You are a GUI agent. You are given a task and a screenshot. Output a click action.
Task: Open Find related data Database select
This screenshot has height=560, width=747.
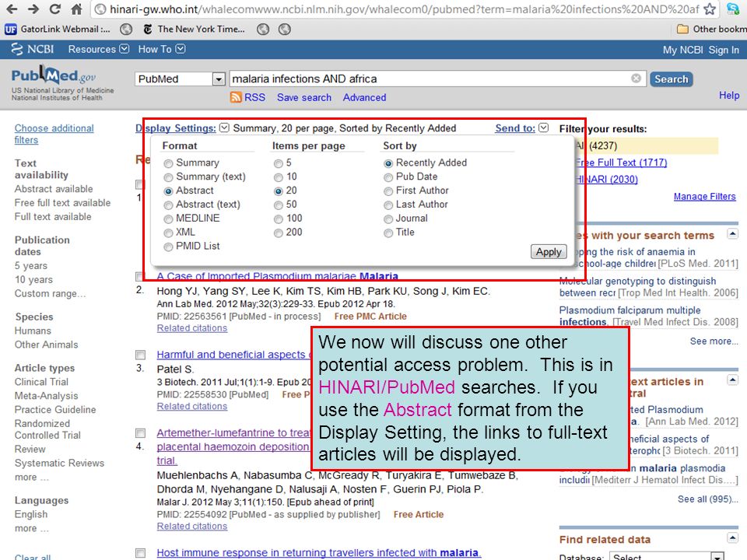click(x=667, y=557)
